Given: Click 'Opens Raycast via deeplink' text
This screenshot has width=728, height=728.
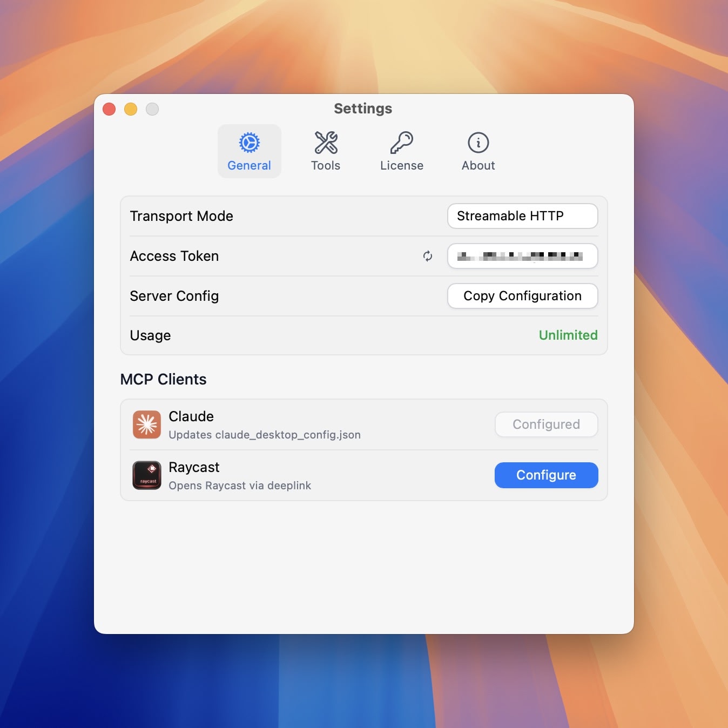Looking at the screenshot, I should click(240, 486).
